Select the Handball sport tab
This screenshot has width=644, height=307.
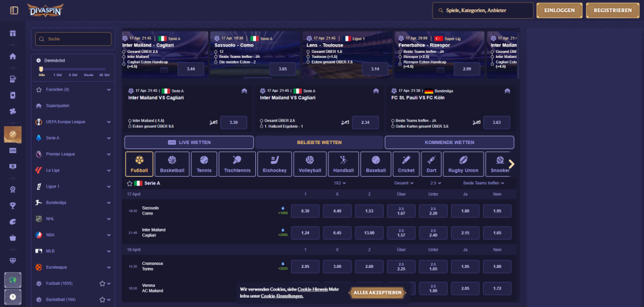pos(343,164)
